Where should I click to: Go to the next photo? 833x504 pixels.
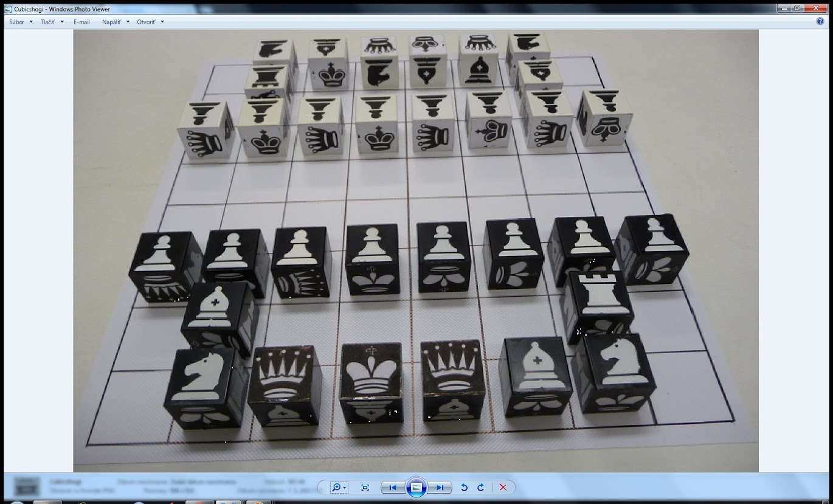click(439, 488)
